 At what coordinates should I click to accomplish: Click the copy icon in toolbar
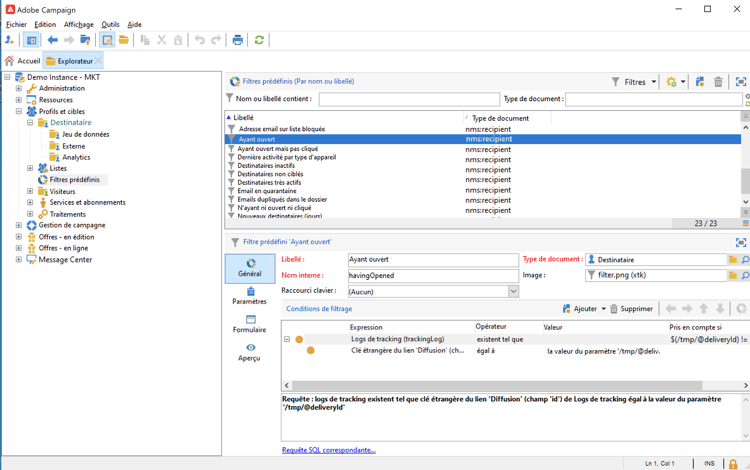pyautogui.click(x=145, y=40)
